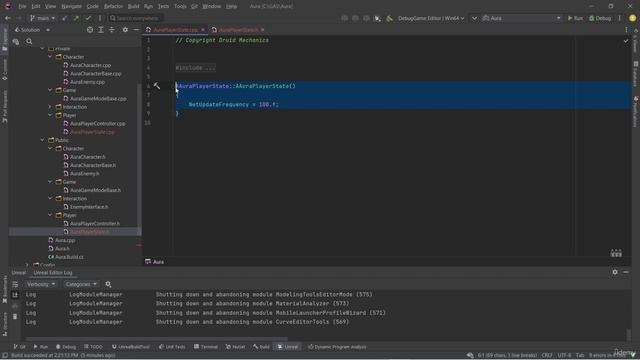The image size is (640, 360).
Task: Collapse the Public Player folder
Action: pyautogui.click(x=50, y=215)
